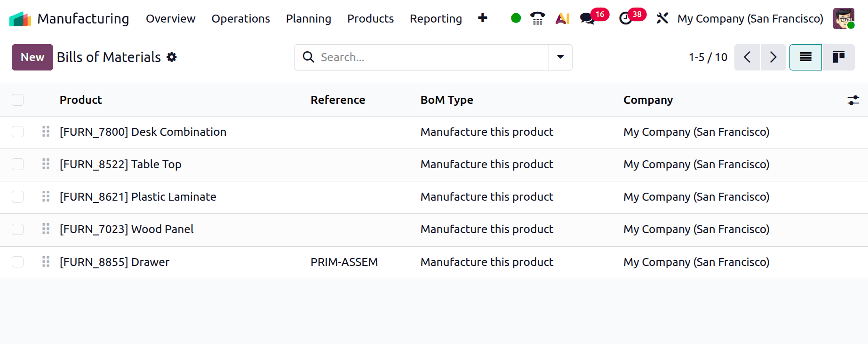
Task: Open [FURN_8621] Plastic Laminate record
Action: (138, 197)
